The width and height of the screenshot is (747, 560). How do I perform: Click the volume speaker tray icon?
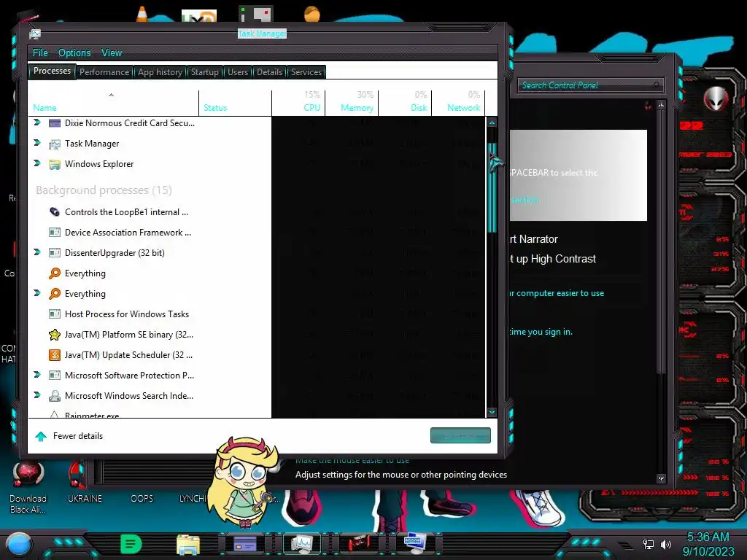point(665,544)
